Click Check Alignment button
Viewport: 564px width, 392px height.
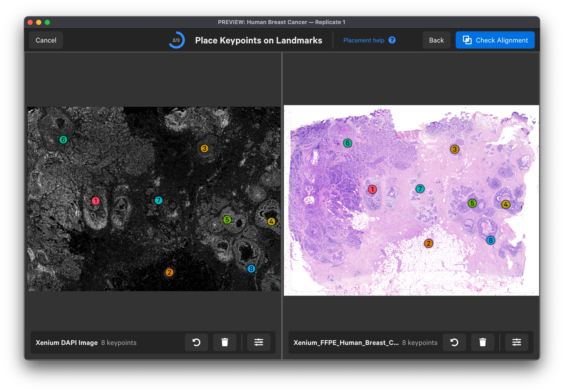click(x=495, y=40)
